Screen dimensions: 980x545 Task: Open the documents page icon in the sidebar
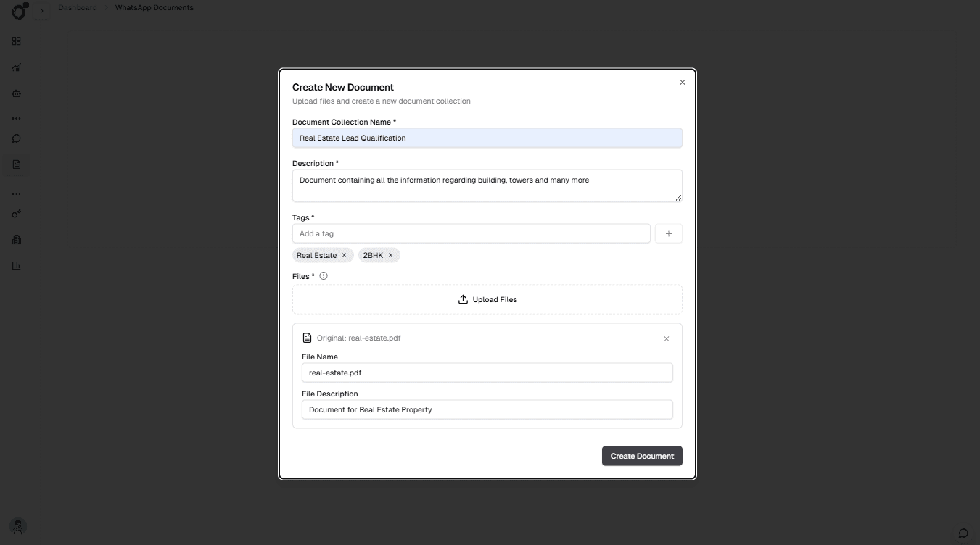[x=16, y=165]
